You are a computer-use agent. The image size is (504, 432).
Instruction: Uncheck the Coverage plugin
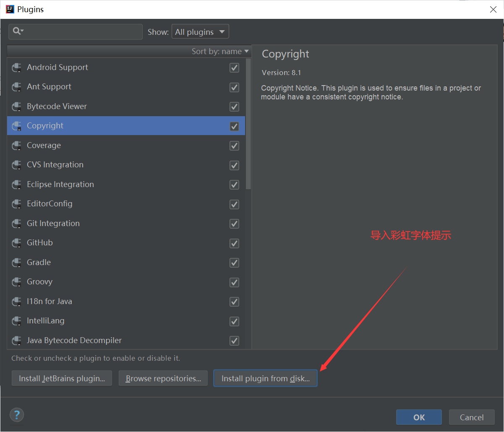(234, 146)
